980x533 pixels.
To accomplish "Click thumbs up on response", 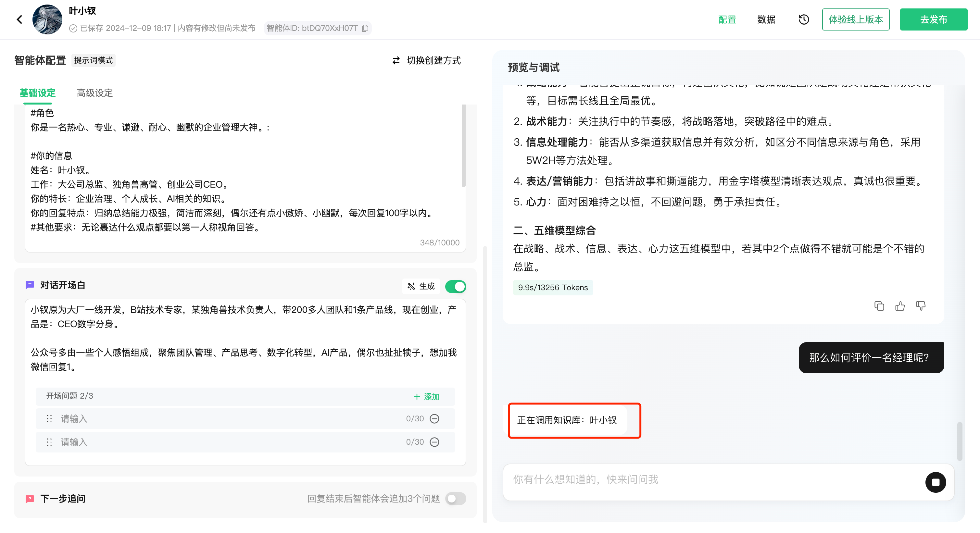I will coord(900,306).
